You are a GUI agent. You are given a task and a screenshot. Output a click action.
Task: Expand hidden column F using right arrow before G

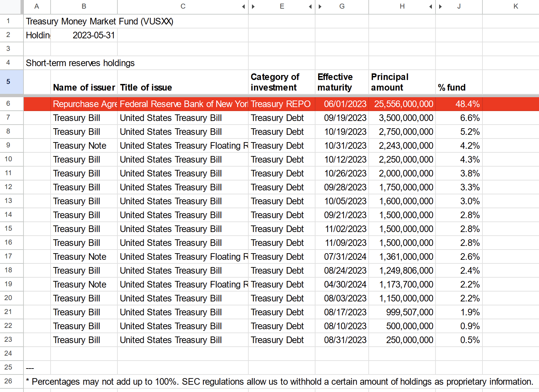click(320, 7)
